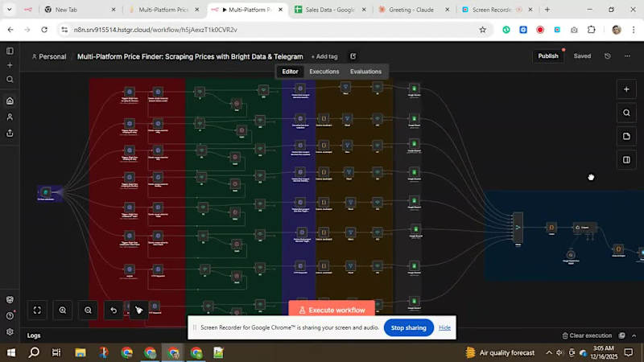Click the Publish button
Image resolution: width=644 pixels, height=362 pixels.
[548, 56]
